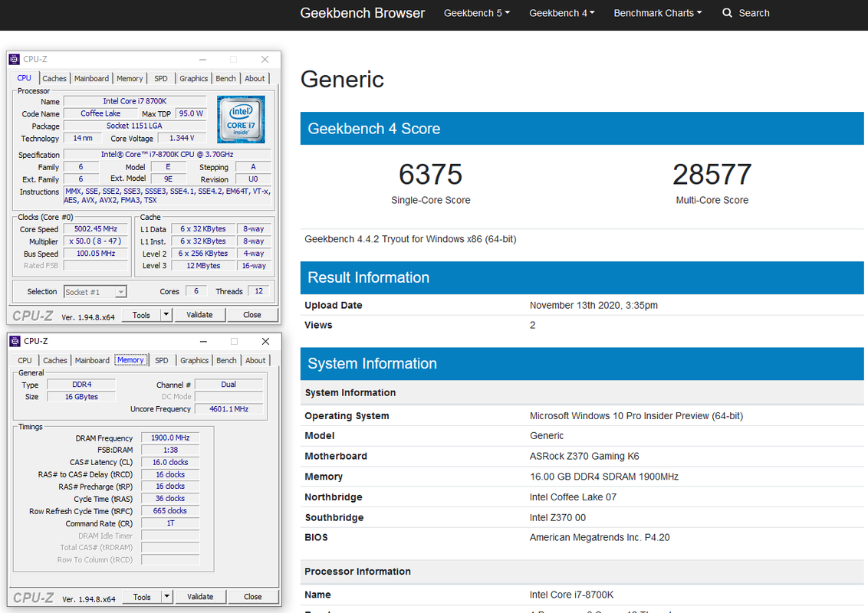868x613 pixels.
Task: Click the Command Rate 1T field
Action: [170, 523]
